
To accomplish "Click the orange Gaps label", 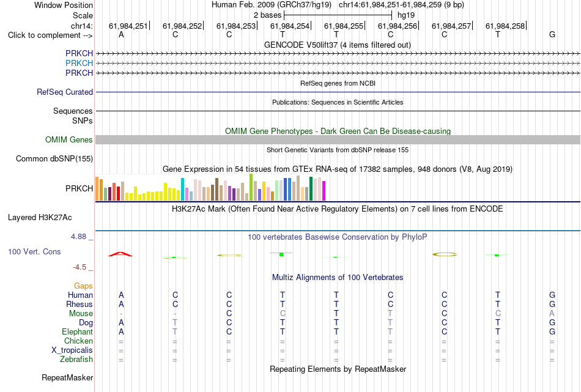I will [x=83, y=286].
